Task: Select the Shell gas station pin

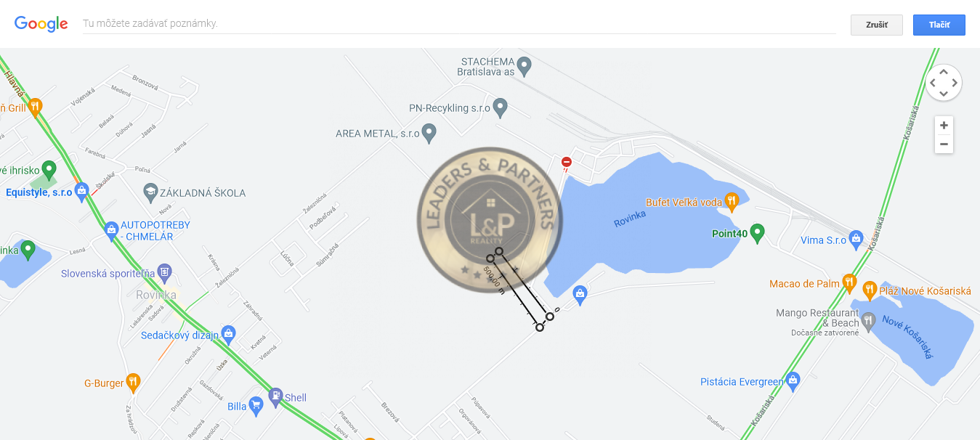Action: click(275, 396)
